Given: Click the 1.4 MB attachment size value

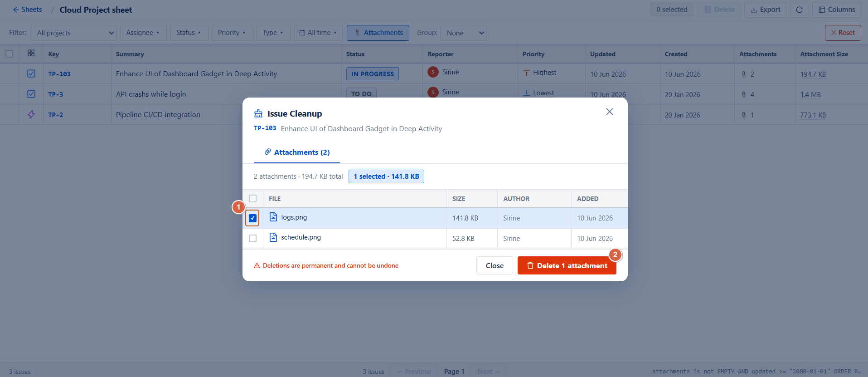Looking at the screenshot, I should (x=810, y=95).
